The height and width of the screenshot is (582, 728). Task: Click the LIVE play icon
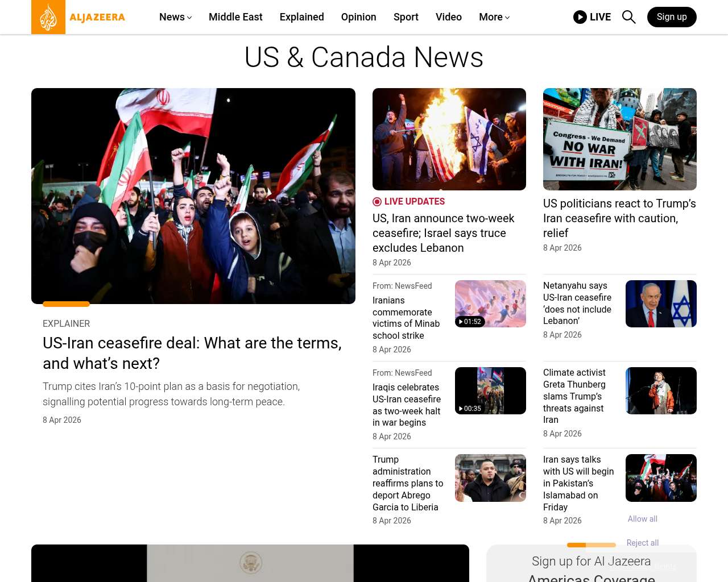pyautogui.click(x=580, y=17)
